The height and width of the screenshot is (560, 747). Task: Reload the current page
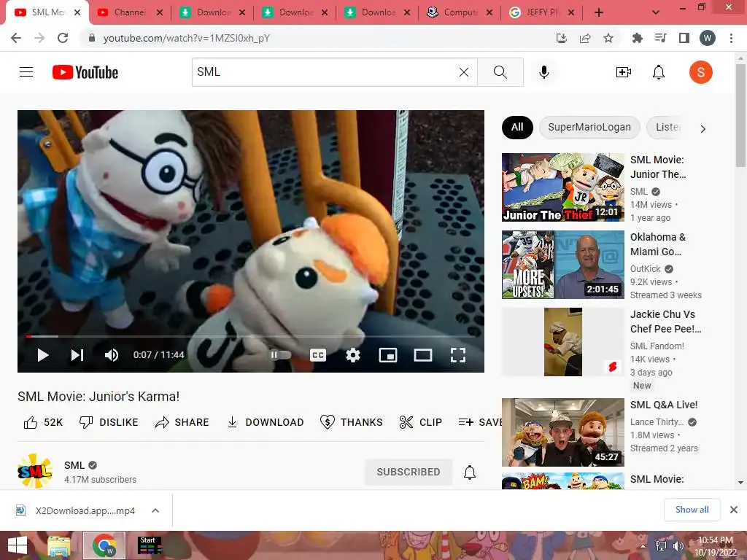63,38
